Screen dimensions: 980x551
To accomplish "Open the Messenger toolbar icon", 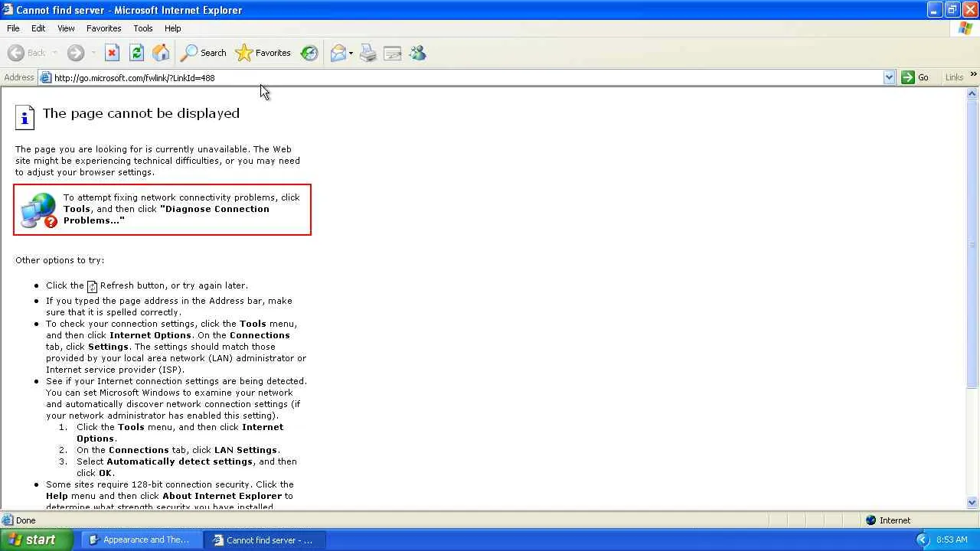I will click(417, 53).
